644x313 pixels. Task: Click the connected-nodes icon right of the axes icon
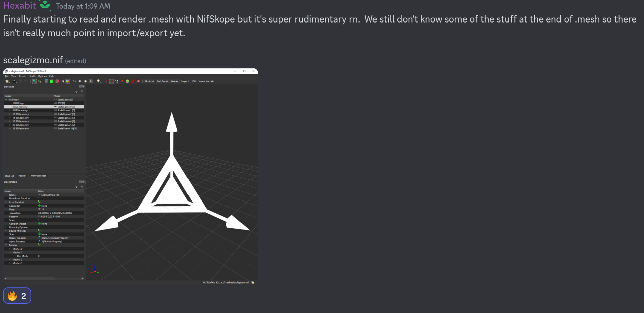pyautogui.click(x=117, y=81)
